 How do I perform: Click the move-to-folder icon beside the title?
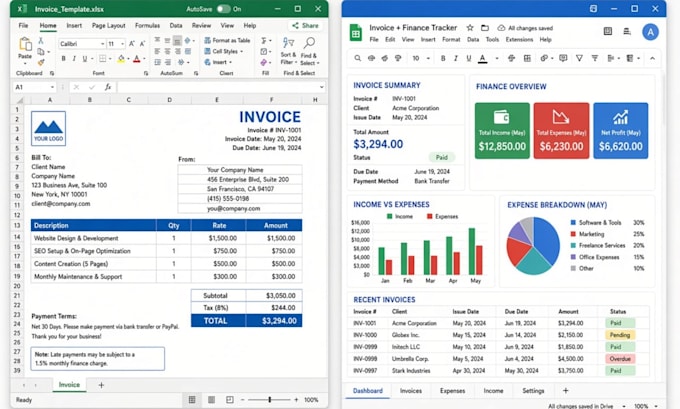tap(485, 28)
